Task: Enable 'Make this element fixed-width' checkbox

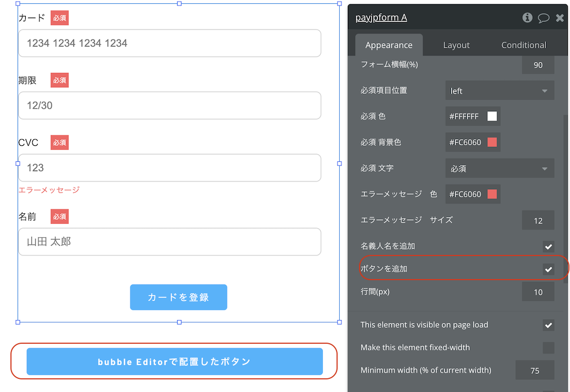Action: 548,348
